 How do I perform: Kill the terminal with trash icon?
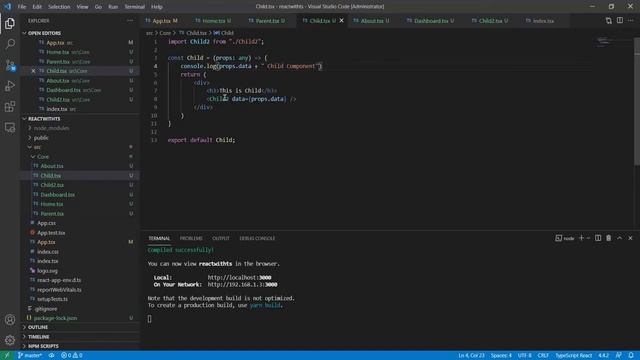609,238
